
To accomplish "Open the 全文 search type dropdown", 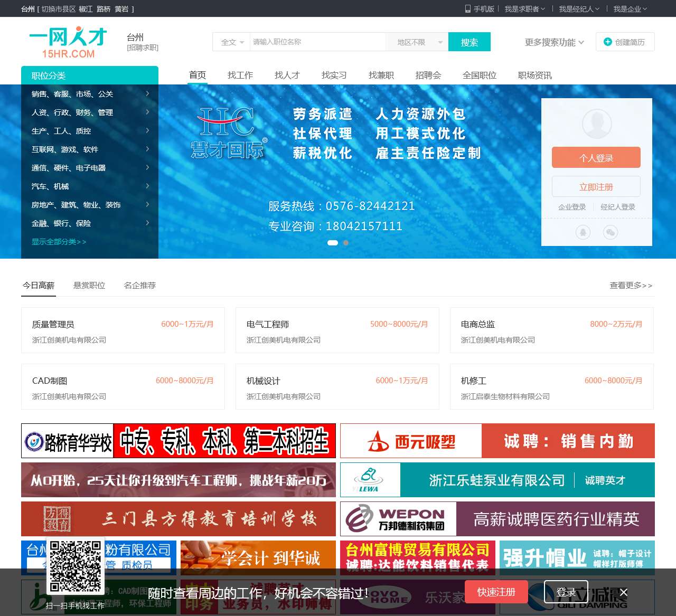I will coord(232,42).
